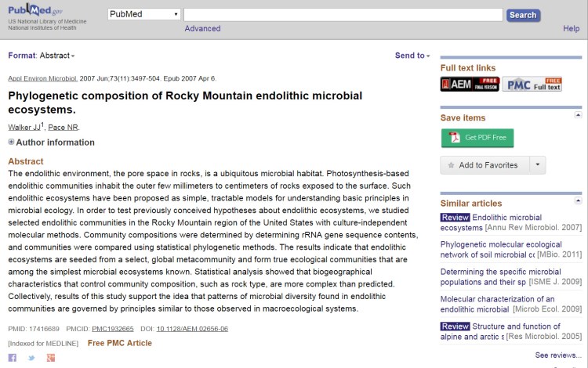Open the PubMed database dropdown
The height and width of the screenshot is (368, 588).
[143, 15]
